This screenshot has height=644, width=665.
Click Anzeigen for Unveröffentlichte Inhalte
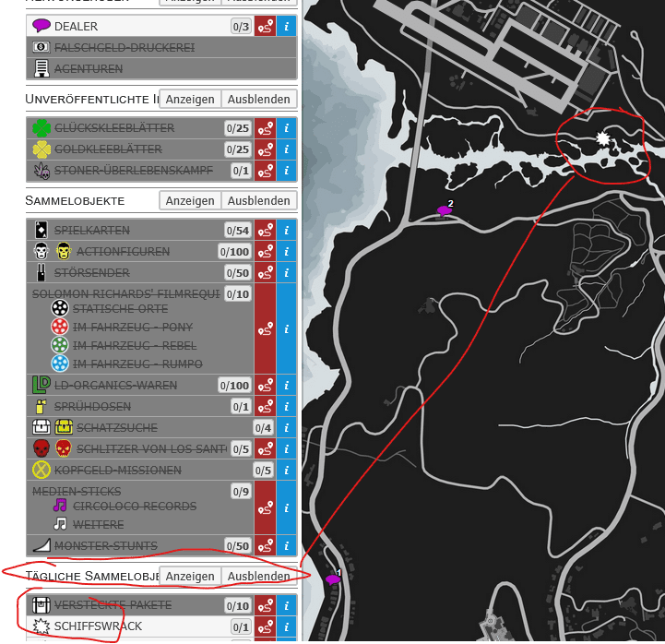click(x=190, y=100)
